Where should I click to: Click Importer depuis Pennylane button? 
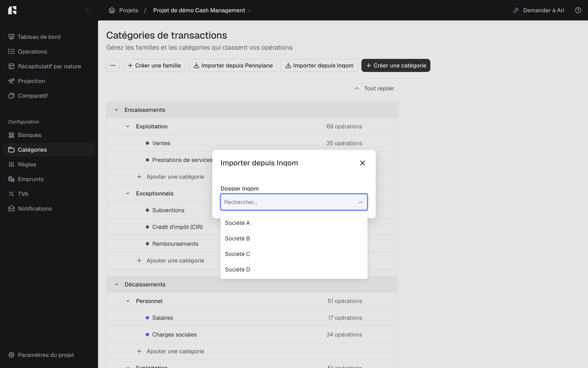(233, 65)
